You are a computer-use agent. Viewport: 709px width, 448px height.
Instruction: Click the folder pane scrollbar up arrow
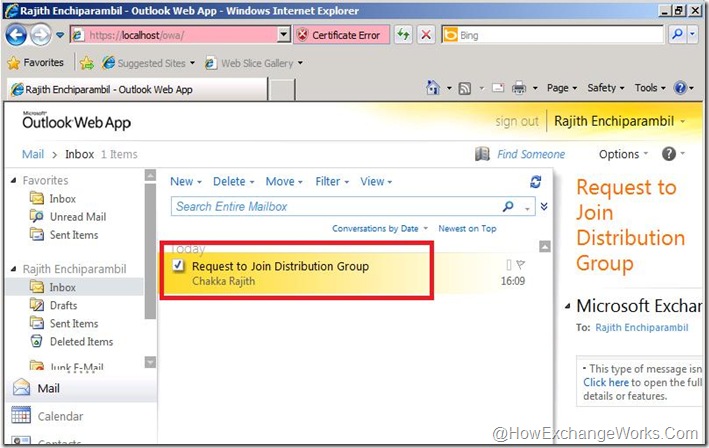150,175
